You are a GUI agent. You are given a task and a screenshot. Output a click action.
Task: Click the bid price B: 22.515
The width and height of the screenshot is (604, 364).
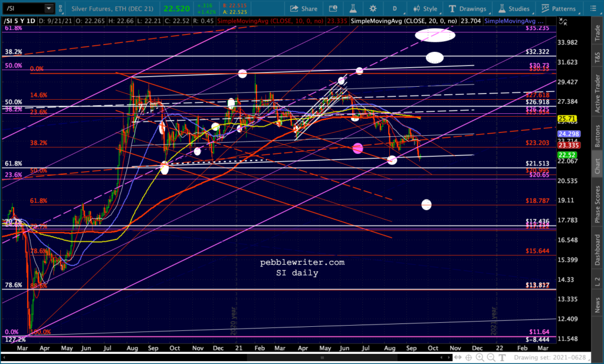click(x=235, y=6)
